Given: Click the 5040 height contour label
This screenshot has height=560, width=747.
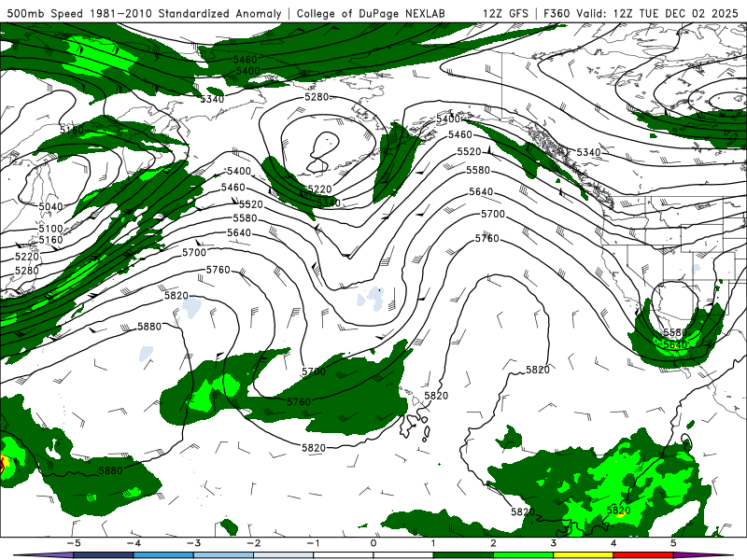Looking at the screenshot, I should coord(50,206).
